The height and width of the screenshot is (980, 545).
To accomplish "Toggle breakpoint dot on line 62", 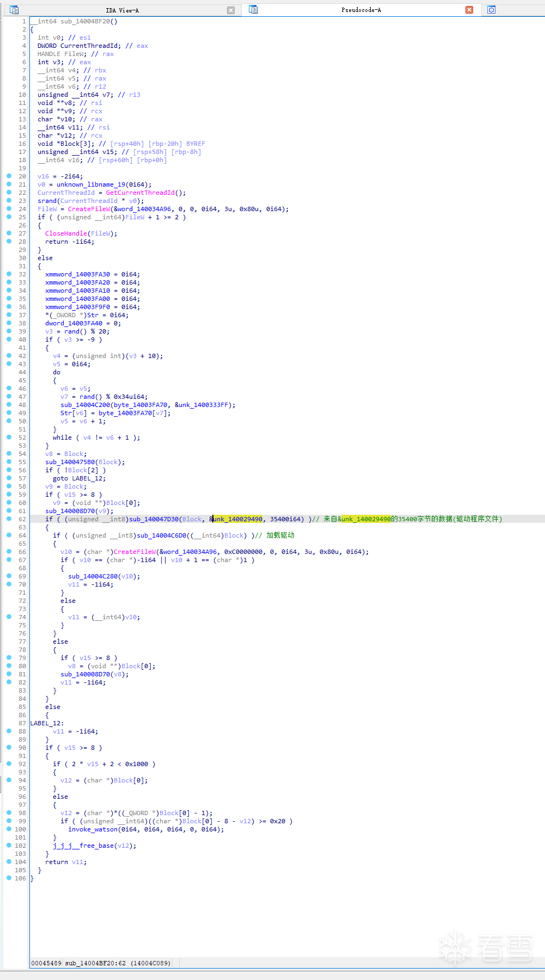I will point(9,519).
